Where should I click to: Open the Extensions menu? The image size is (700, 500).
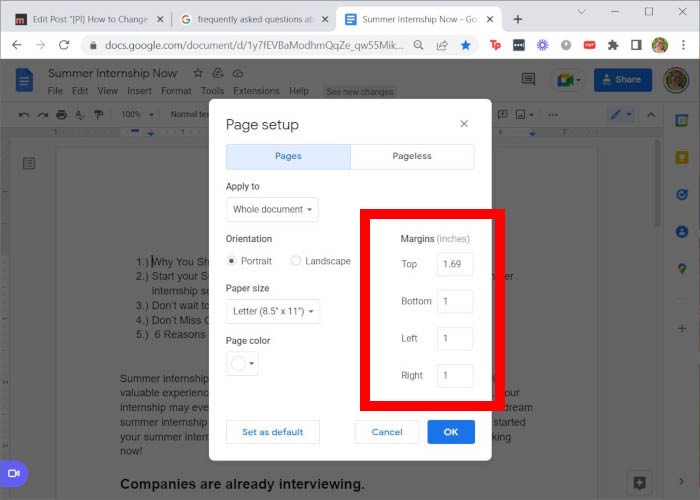point(256,91)
